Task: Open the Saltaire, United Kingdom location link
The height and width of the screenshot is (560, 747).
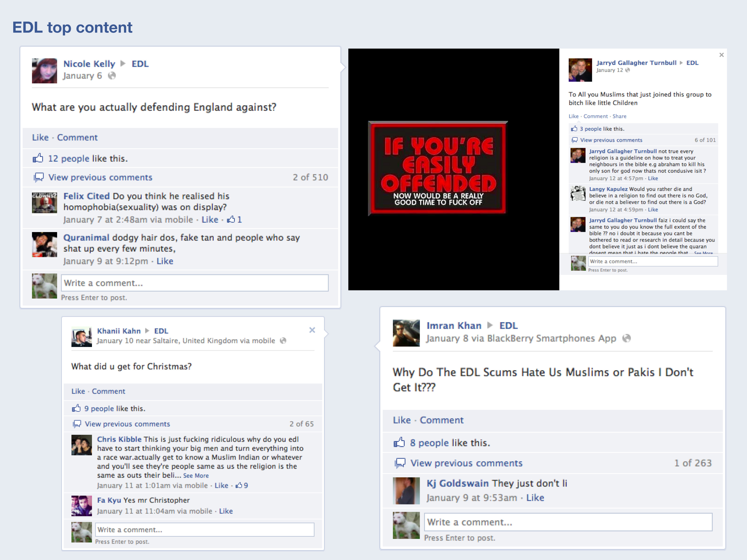Action: point(195,340)
